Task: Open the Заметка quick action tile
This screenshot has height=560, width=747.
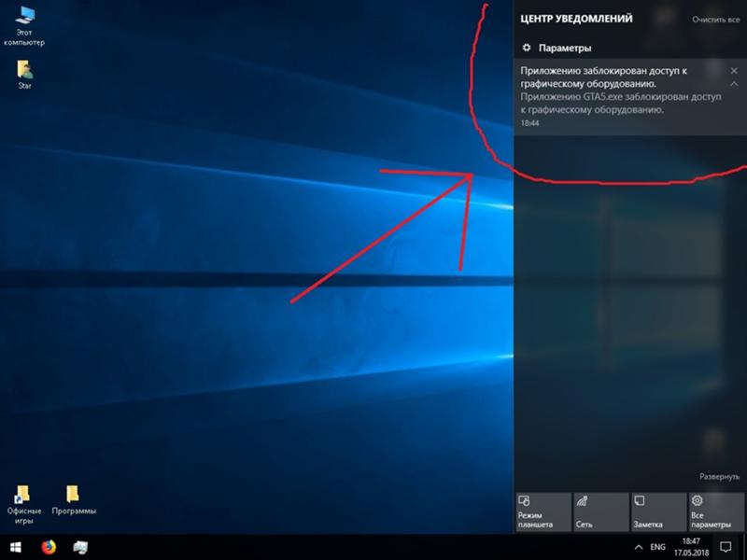Action: click(659, 511)
